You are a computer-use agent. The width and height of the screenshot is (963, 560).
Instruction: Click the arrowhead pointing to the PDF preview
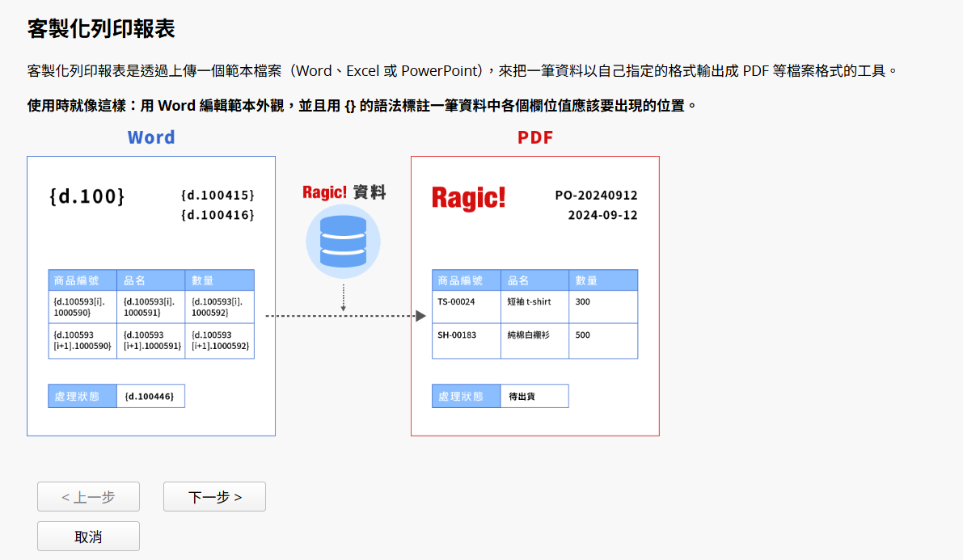pyautogui.click(x=420, y=316)
